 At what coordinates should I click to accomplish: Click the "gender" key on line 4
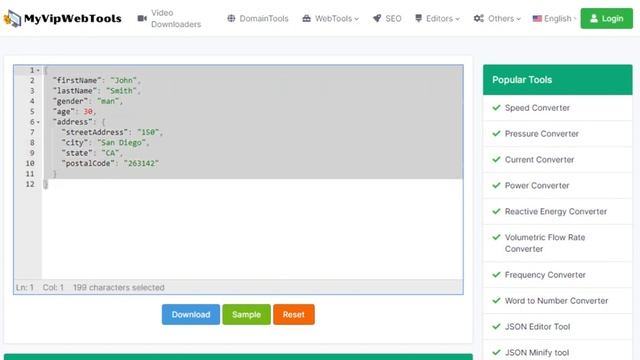[71, 101]
